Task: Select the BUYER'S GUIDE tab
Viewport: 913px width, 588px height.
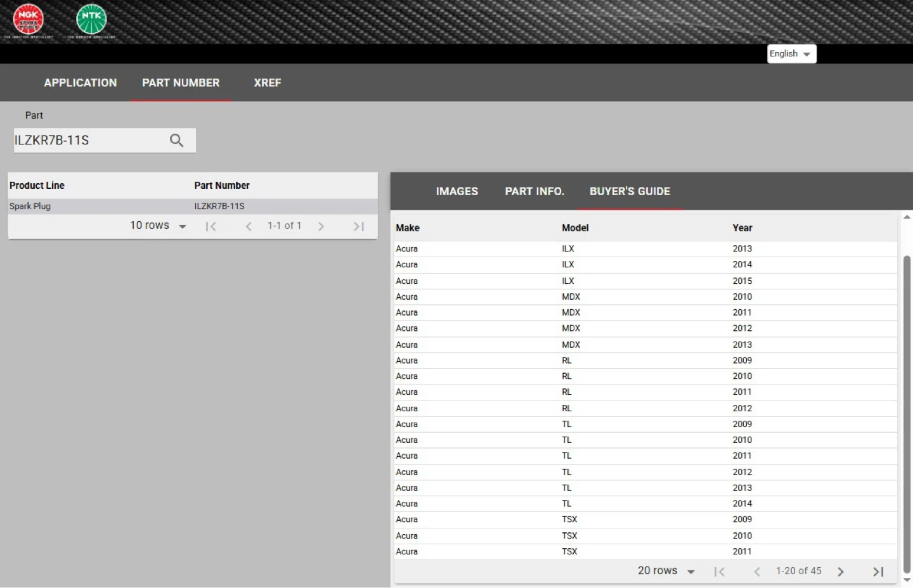Action: pyautogui.click(x=630, y=191)
